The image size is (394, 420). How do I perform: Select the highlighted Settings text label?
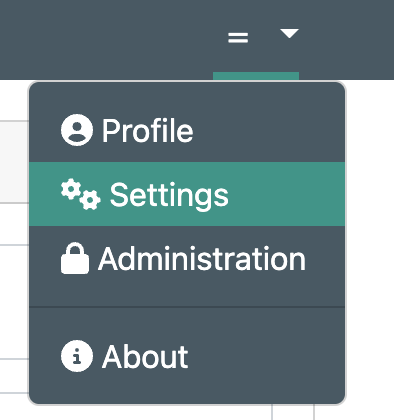click(169, 195)
